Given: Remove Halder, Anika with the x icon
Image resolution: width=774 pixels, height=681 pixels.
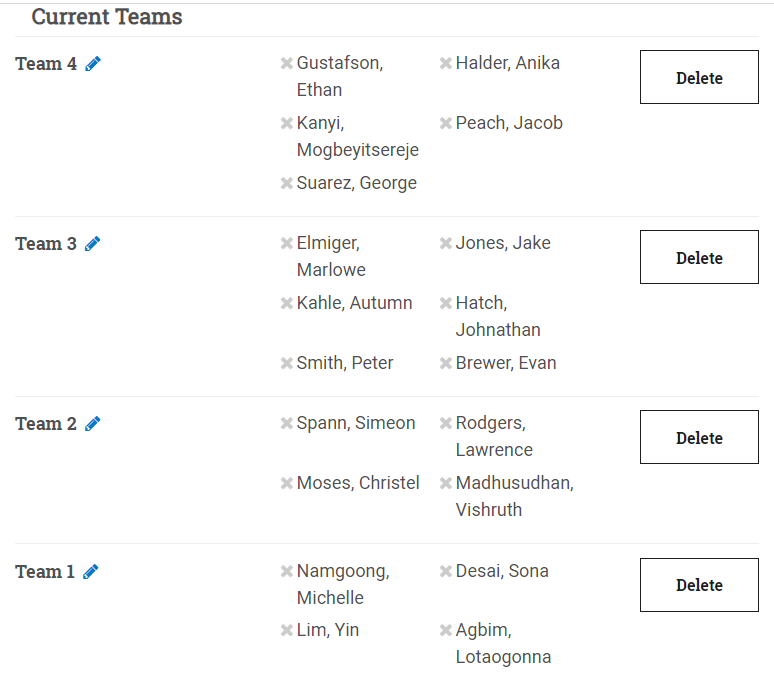Looking at the screenshot, I should tap(446, 64).
